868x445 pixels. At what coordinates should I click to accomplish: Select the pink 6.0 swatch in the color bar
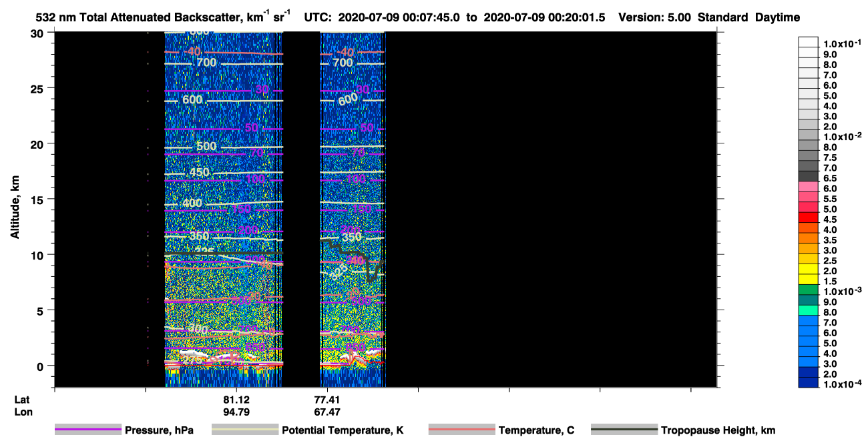tap(809, 187)
